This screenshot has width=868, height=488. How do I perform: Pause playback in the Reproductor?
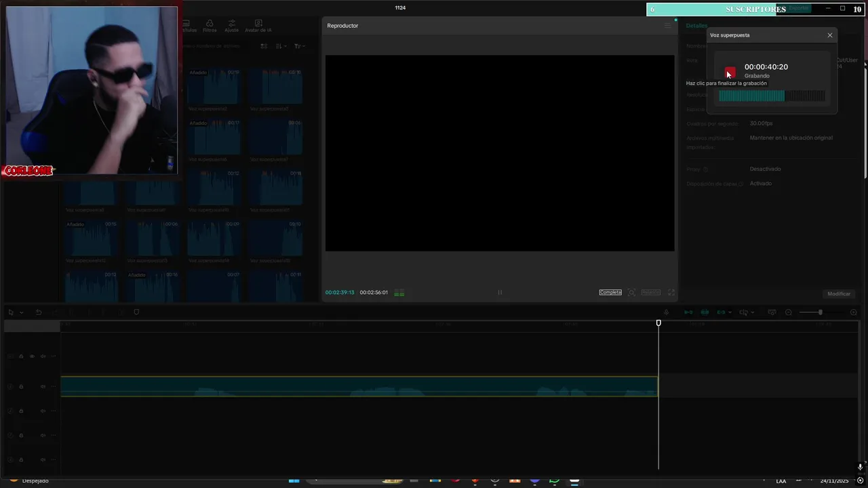tap(500, 293)
